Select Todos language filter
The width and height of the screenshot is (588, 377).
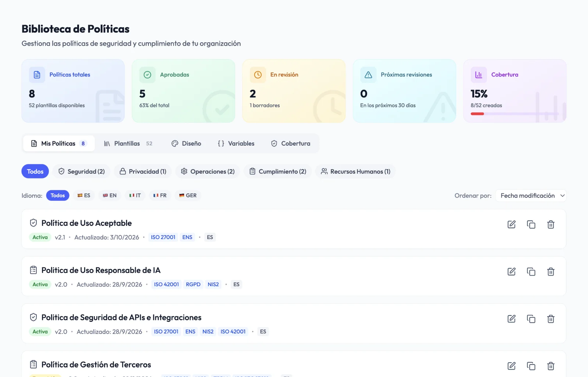pos(58,195)
